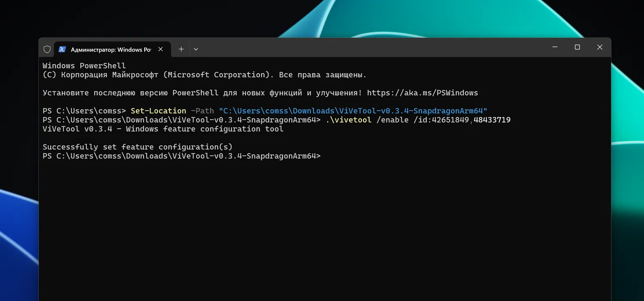The width and height of the screenshot is (644, 301).
Task: Click the Microsoft Corporation copyright line
Action: (x=205, y=75)
